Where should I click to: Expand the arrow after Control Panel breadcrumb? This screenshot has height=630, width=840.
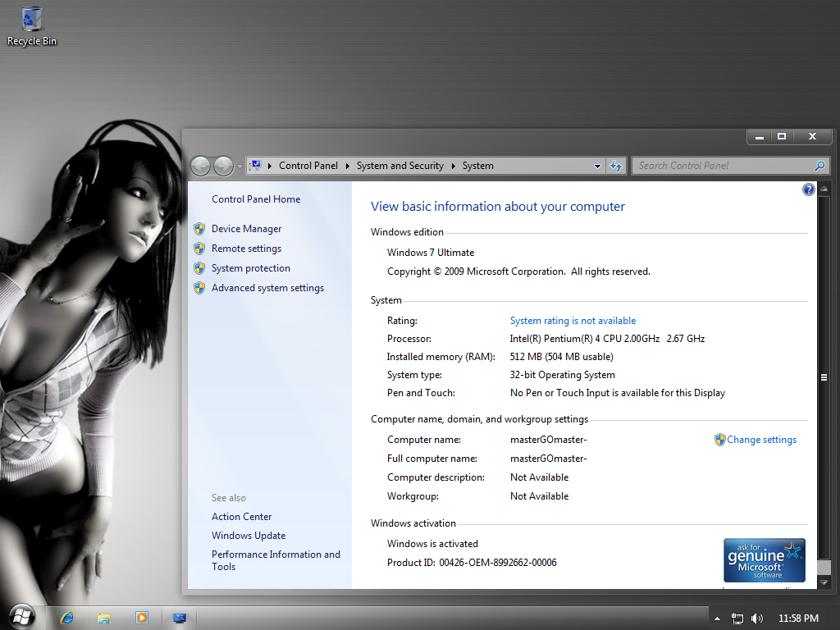click(x=347, y=166)
